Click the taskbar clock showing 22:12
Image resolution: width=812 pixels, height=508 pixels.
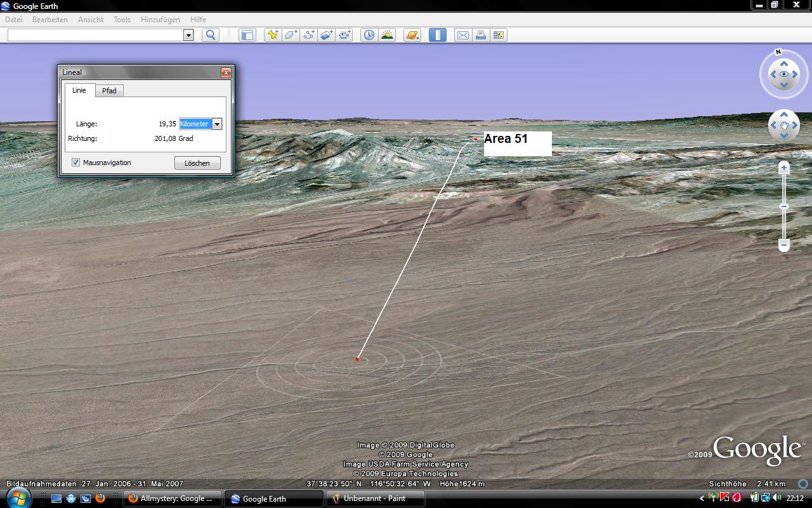click(795, 498)
